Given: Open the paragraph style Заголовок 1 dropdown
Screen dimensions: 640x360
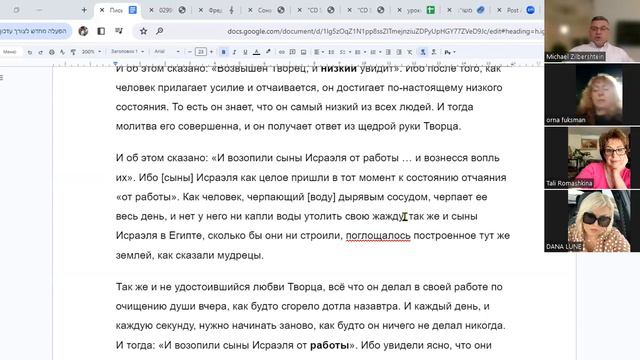Looking at the screenshot, I should (127, 52).
